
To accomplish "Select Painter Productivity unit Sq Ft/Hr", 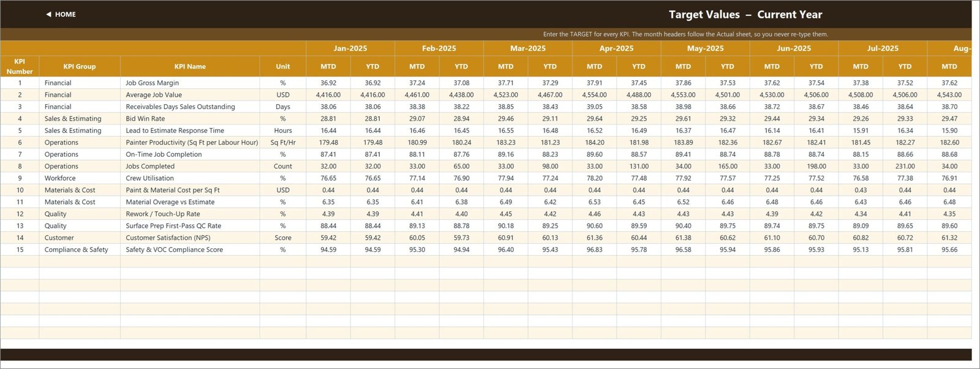I will click(283, 142).
